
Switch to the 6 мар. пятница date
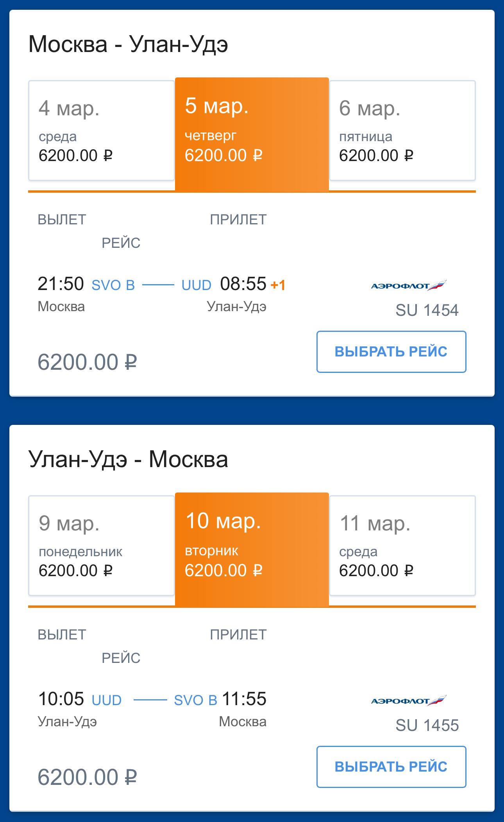[x=402, y=131]
